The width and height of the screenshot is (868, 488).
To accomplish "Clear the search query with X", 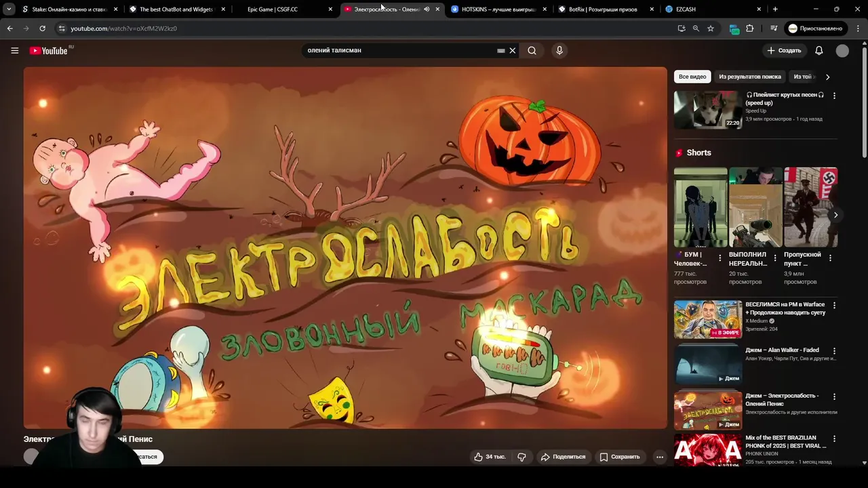I will click(x=513, y=50).
